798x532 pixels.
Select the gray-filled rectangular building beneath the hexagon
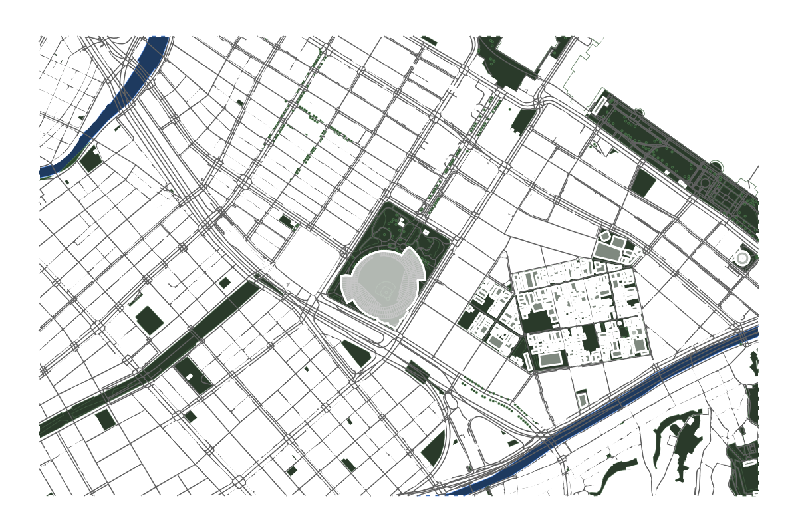(606, 251)
